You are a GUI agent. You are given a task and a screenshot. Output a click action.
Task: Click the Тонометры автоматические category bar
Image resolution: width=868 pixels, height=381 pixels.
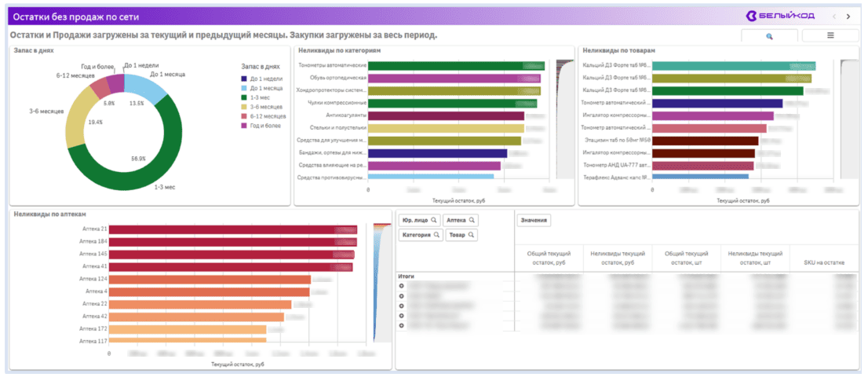(x=455, y=65)
